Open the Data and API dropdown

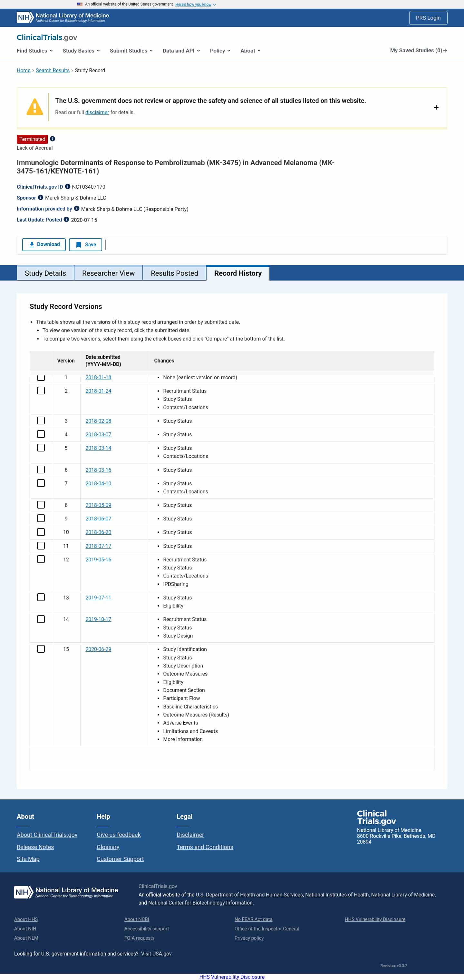[x=181, y=51]
